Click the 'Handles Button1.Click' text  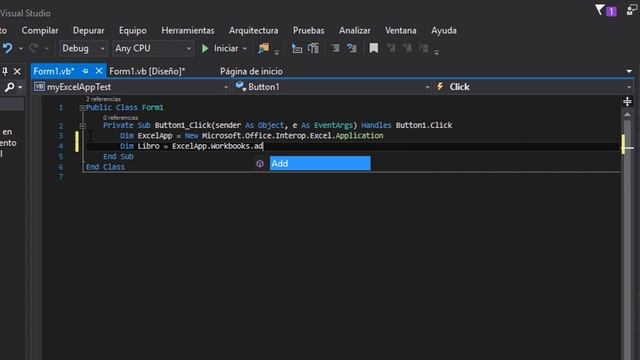(x=407, y=125)
